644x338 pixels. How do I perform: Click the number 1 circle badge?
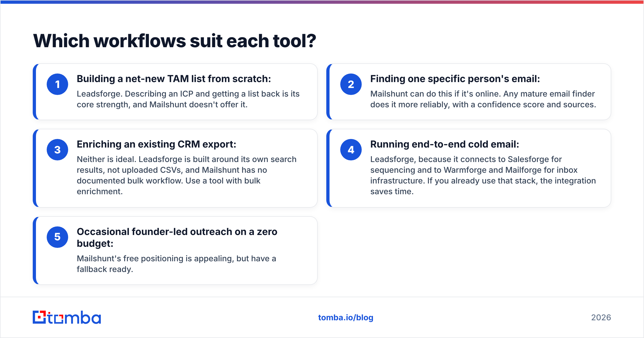pyautogui.click(x=57, y=84)
